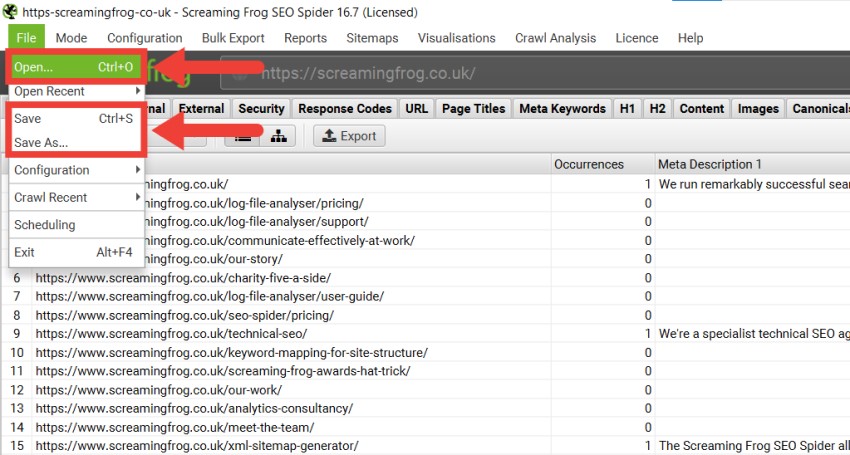Click the URL address field
This screenshot has width=850, height=455.
click(x=535, y=73)
